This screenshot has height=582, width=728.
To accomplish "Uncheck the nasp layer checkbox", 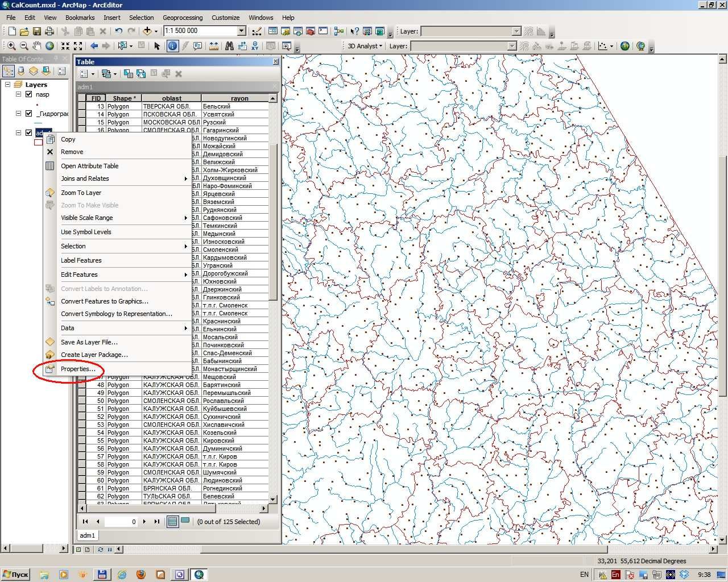I will 29,94.
